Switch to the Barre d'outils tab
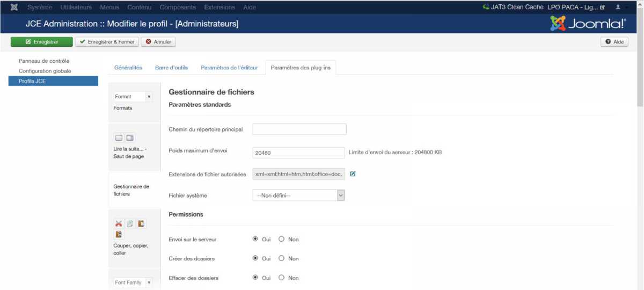 point(171,68)
